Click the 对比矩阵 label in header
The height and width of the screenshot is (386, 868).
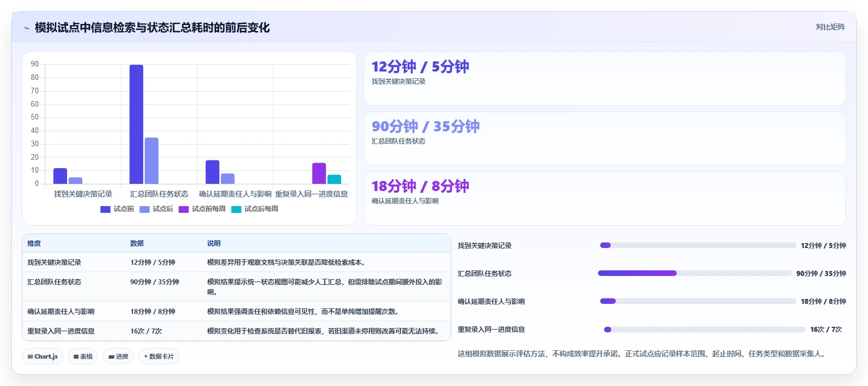pyautogui.click(x=831, y=27)
